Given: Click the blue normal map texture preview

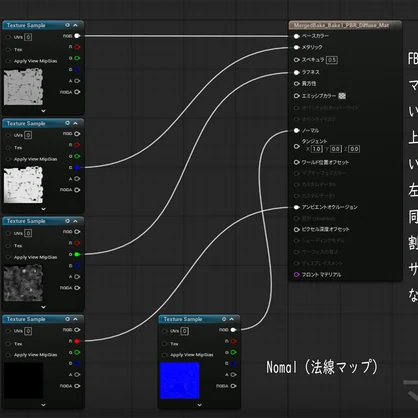Looking at the screenshot, I should [180, 380].
